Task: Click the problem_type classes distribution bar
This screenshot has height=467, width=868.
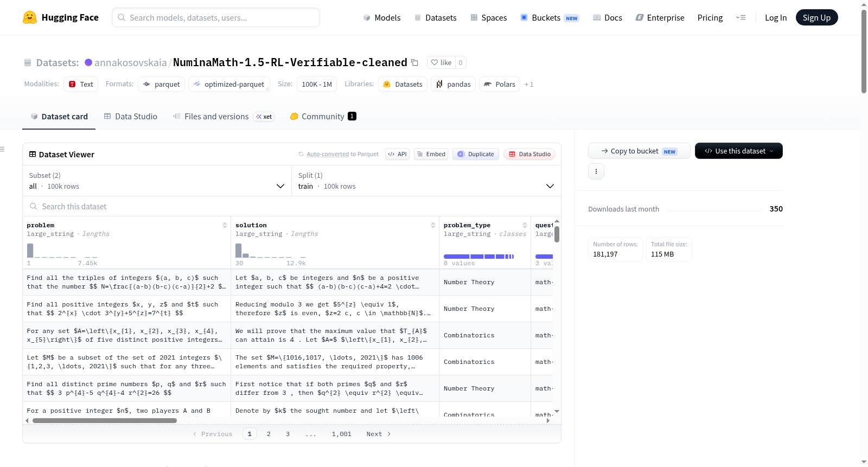Action: coord(479,257)
